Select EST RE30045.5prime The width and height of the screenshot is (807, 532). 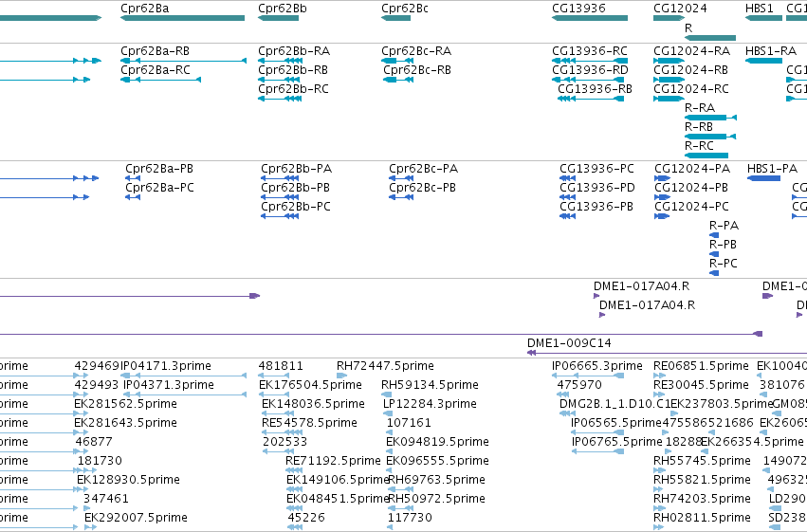[x=659, y=394]
